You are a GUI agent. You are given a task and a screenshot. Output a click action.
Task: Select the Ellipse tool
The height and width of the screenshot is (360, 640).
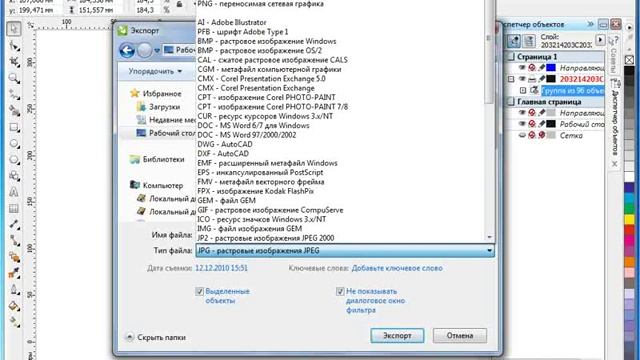tap(14, 144)
